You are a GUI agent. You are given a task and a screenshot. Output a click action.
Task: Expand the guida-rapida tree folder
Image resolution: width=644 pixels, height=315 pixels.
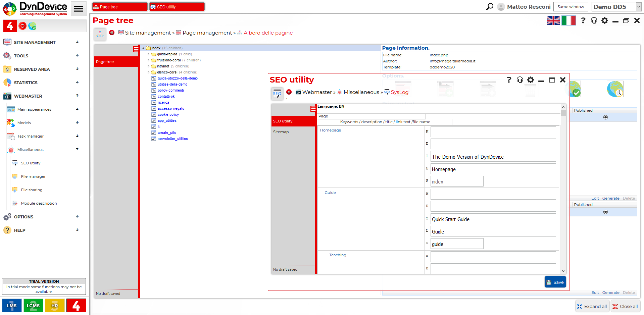tap(148, 54)
